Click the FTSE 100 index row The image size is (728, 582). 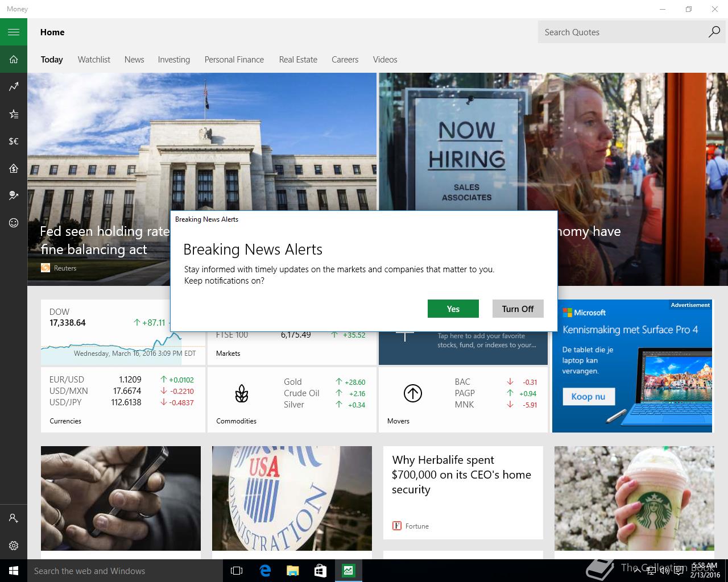[x=291, y=335]
